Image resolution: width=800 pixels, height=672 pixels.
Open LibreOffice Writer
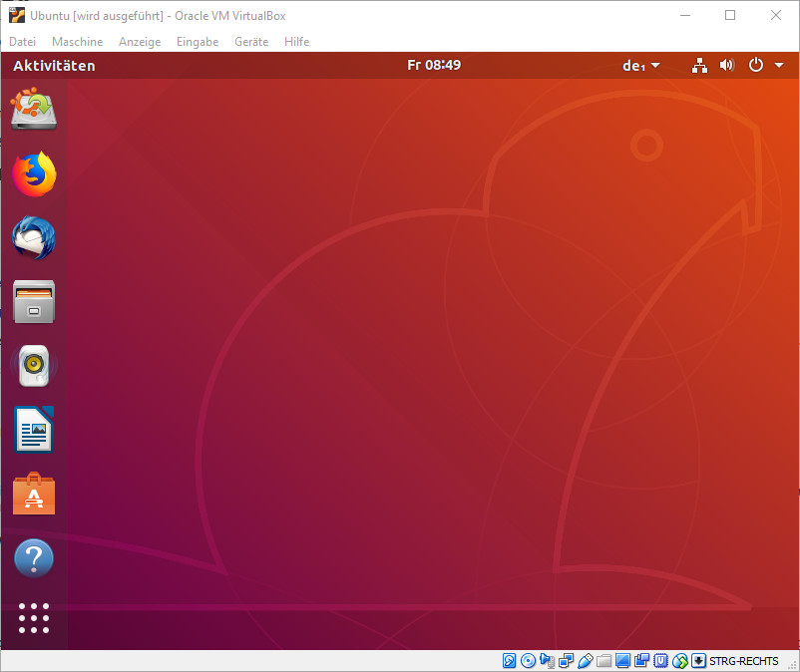pos(33,429)
